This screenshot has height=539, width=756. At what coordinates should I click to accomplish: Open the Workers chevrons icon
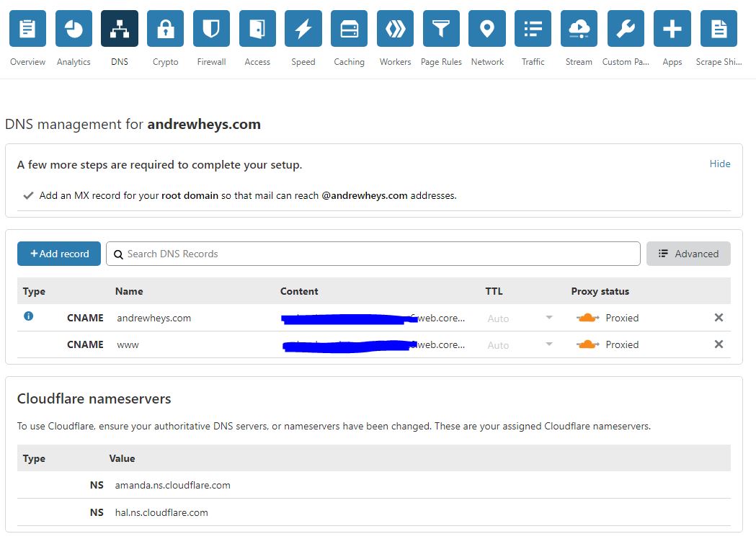(x=395, y=28)
